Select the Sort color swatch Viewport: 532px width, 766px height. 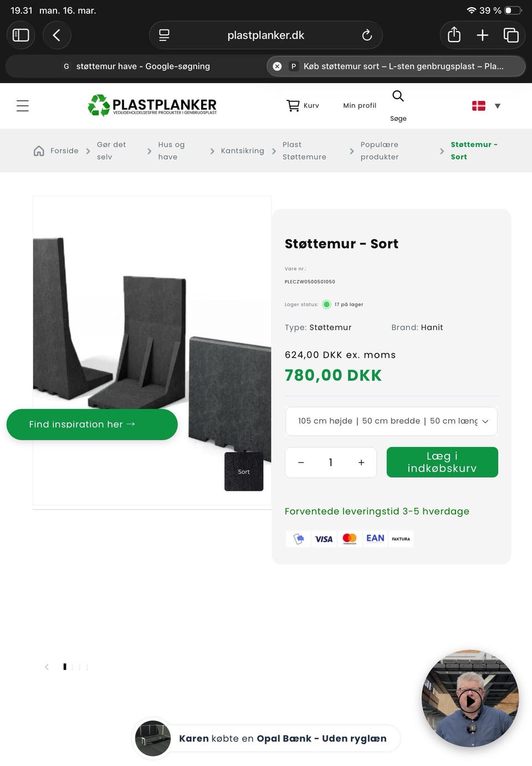coord(244,471)
